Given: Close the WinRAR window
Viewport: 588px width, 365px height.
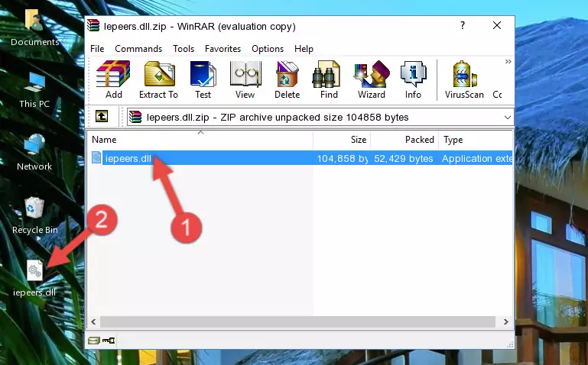Looking at the screenshot, I should coord(497,25).
